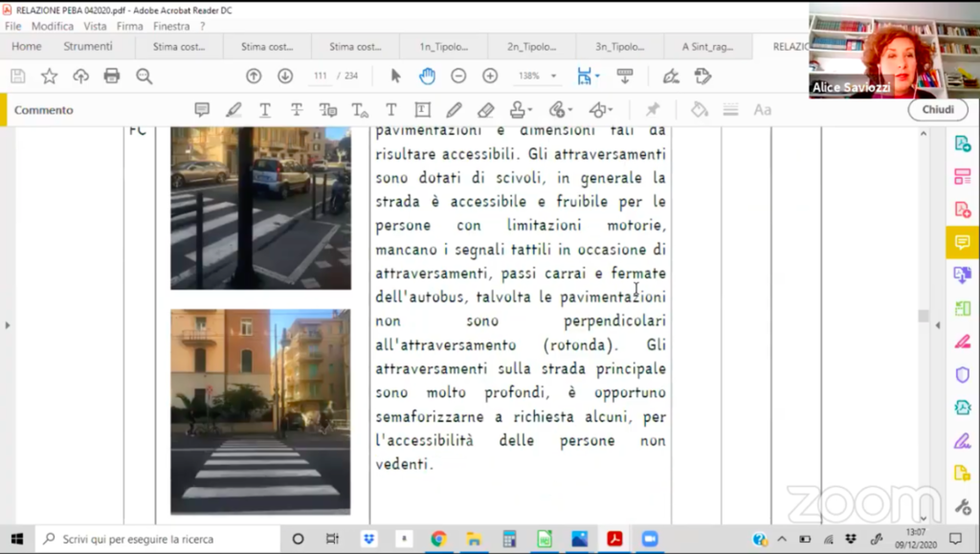Click the page number input field
Viewport: 980px width, 554px height.
tap(320, 76)
